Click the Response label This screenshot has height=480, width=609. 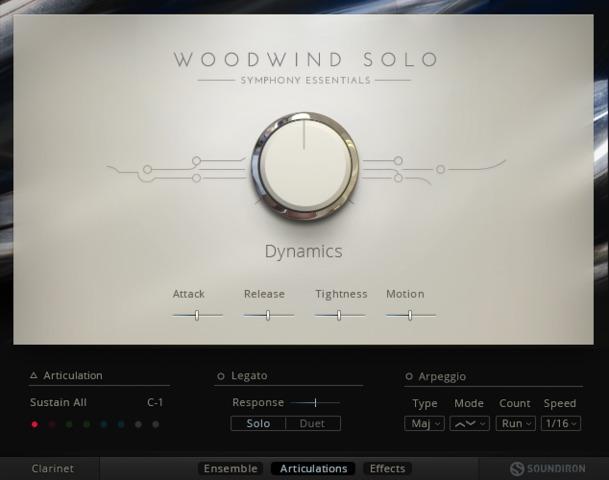click(258, 402)
